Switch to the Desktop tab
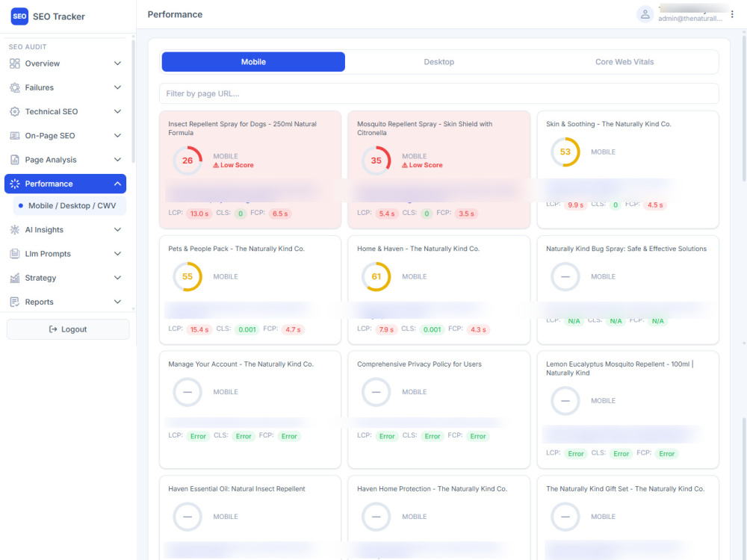This screenshot has height=560, width=747. (438, 62)
